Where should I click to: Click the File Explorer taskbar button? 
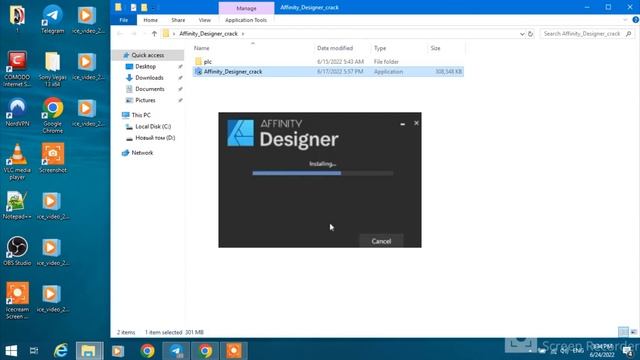coord(89,351)
